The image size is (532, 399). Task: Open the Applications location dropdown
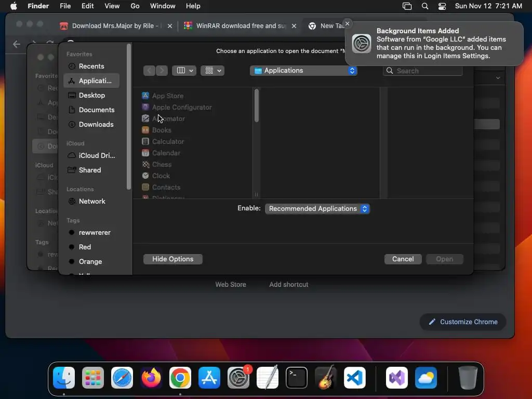coord(303,71)
